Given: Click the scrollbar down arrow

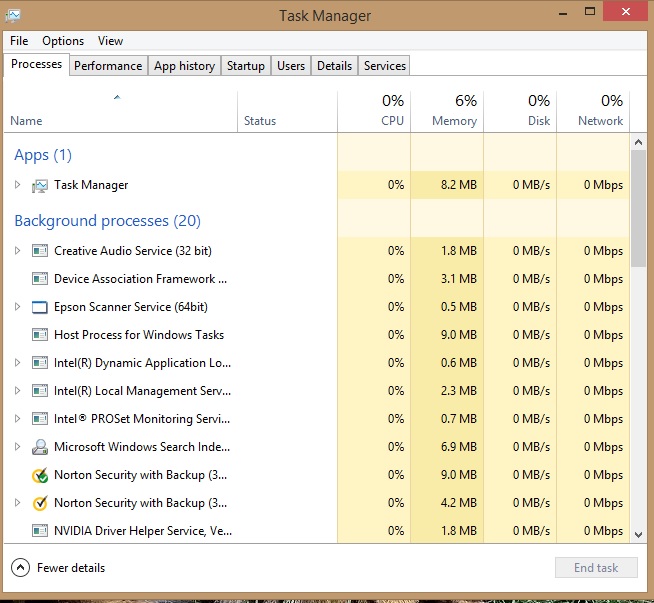Looking at the screenshot, I should coord(638,535).
